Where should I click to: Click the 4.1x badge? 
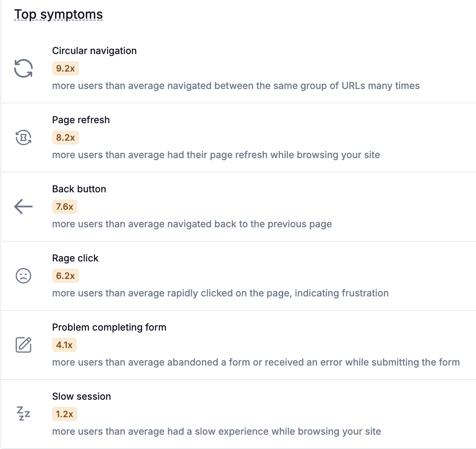point(64,345)
